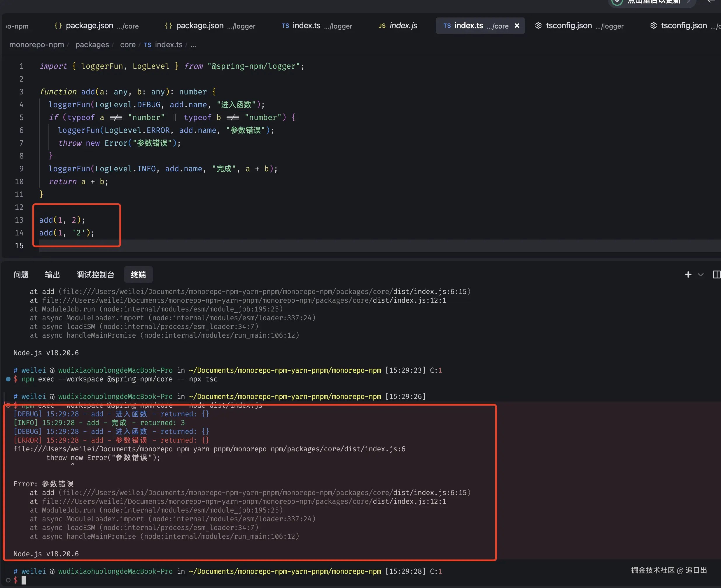Click the plus icon for new terminal
721x588 pixels.
point(688,275)
